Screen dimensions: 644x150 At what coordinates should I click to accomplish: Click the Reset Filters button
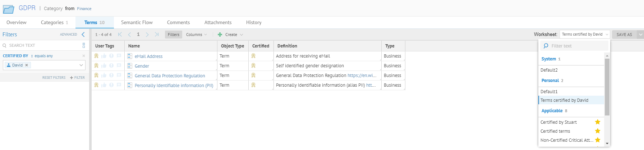pyautogui.click(x=54, y=78)
